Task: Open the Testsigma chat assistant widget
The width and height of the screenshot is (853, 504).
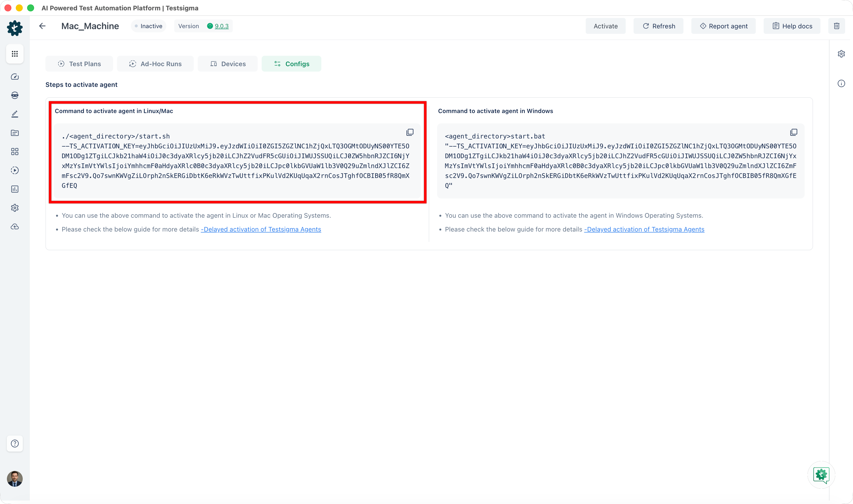Action: click(821, 475)
